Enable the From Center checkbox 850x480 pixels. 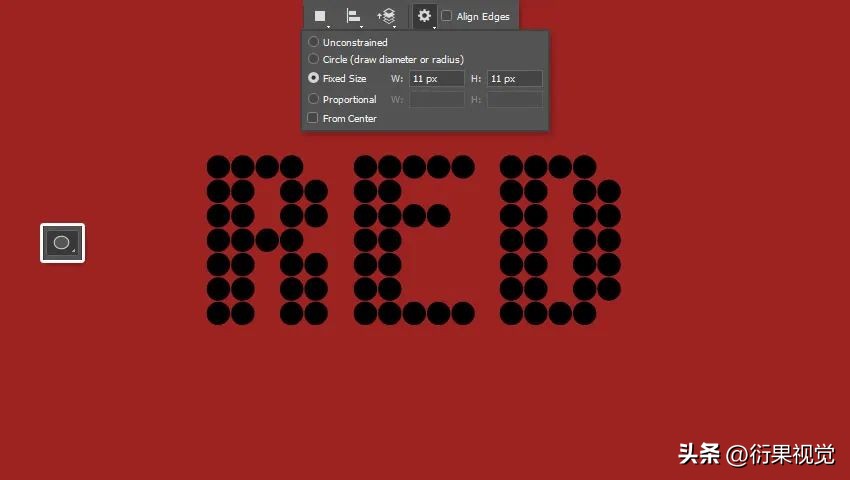313,118
